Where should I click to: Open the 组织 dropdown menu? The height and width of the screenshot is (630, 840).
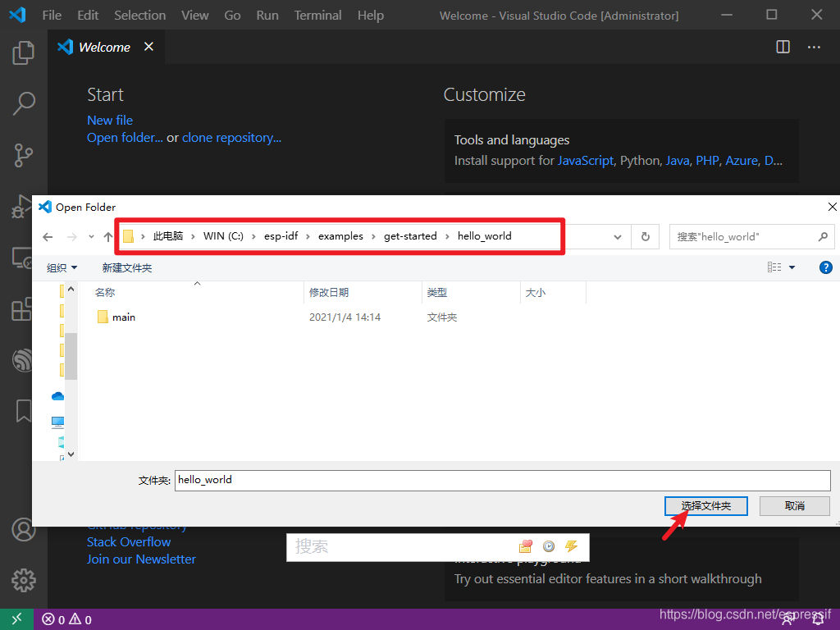point(62,268)
